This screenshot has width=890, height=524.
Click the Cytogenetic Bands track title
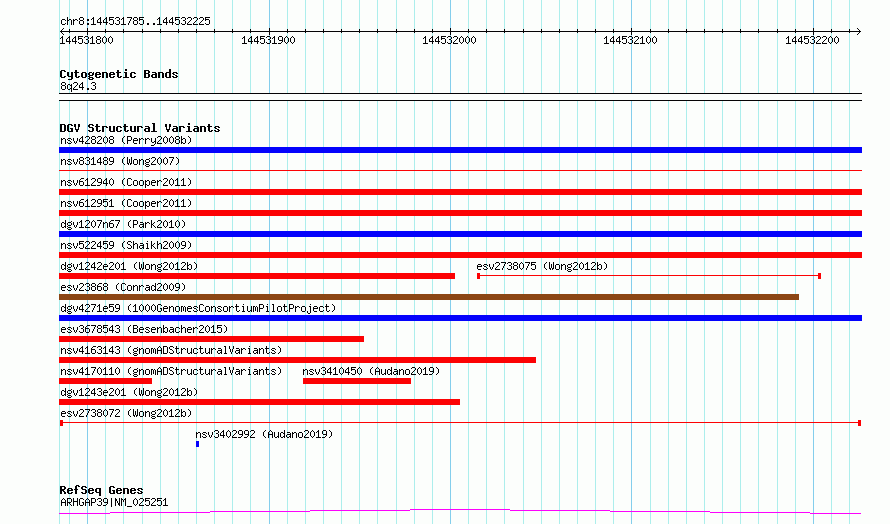(x=119, y=74)
